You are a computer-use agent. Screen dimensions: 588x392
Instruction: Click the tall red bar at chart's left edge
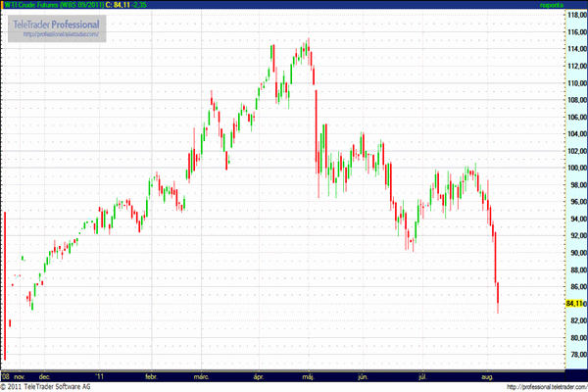[x=5, y=284]
